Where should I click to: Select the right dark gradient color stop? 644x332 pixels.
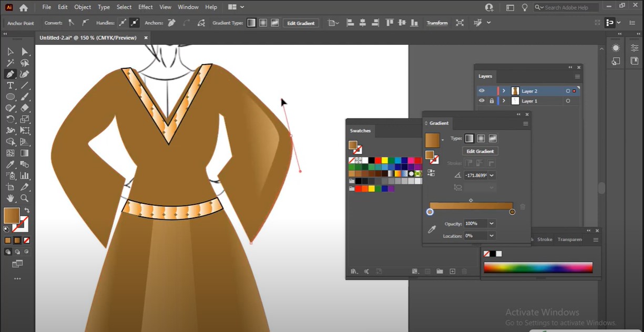(x=512, y=212)
